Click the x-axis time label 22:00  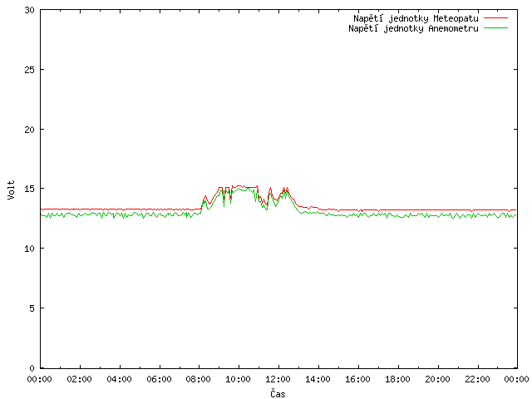477,379
